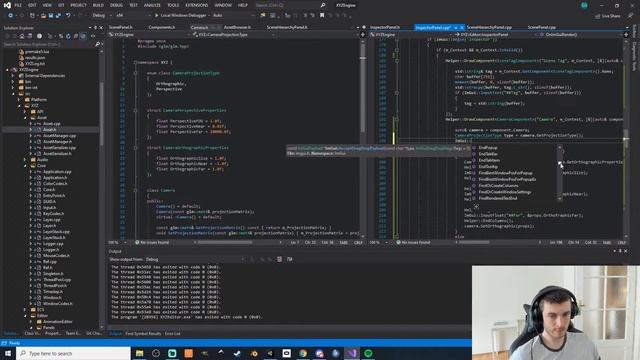The height and width of the screenshot is (360, 640).
Task: Switch to Find Symbol Results tab
Action: tap(143, 334)
